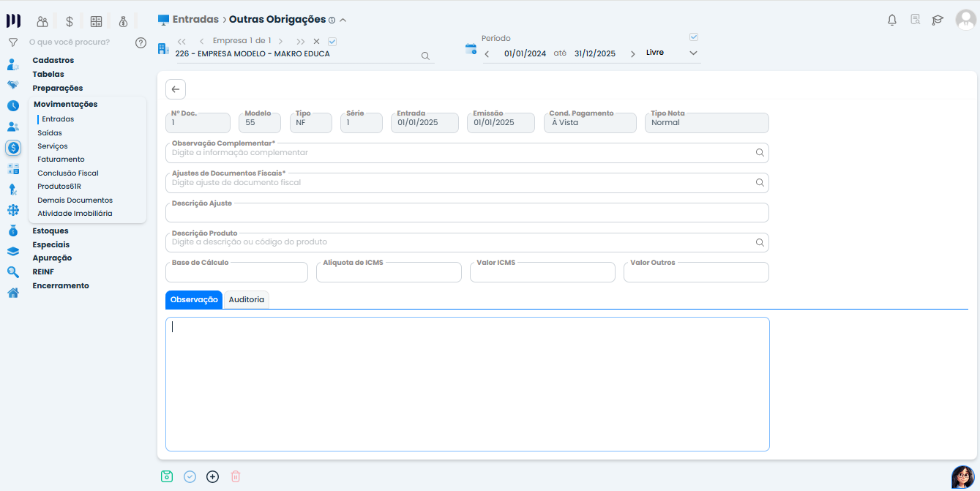
Task: Toggle the checkbox next to company navigation
Action: [x=332, y=41]
